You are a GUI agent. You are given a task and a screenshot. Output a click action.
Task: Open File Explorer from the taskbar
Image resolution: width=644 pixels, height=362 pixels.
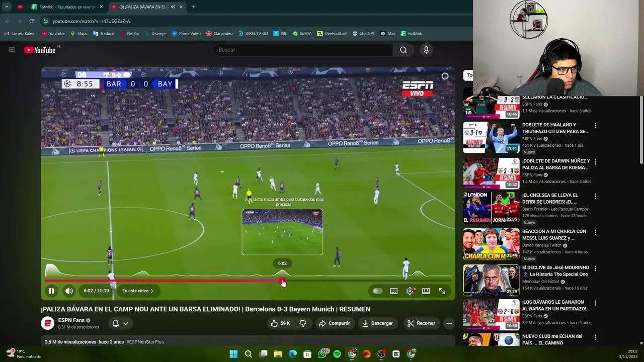[x=278, y=354]
